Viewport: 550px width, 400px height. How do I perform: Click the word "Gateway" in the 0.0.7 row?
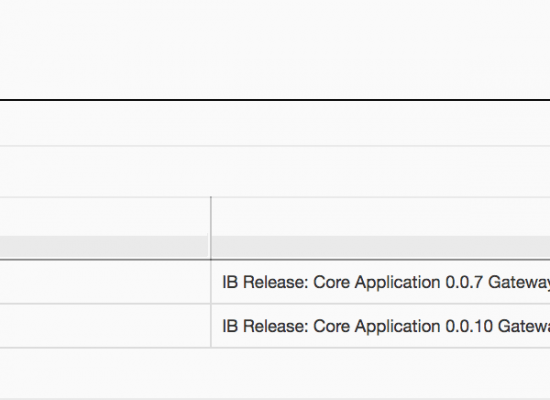[x=519, y=283]
